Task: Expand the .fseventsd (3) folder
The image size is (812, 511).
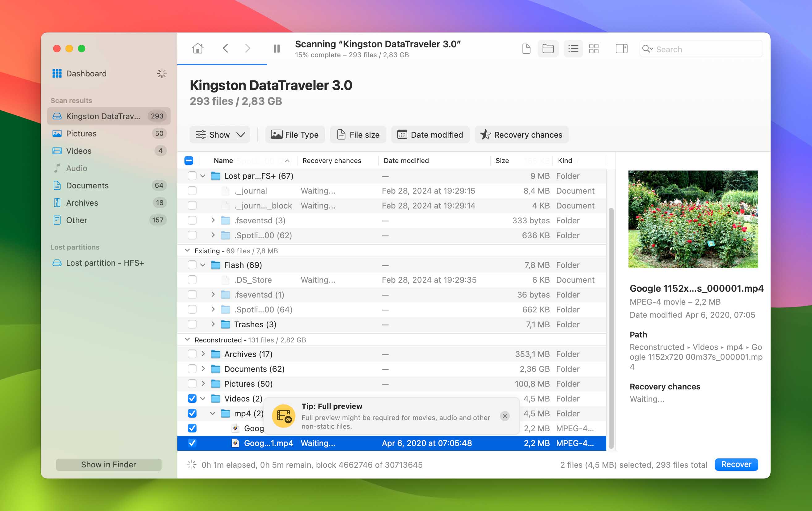Action: point(213,220)
